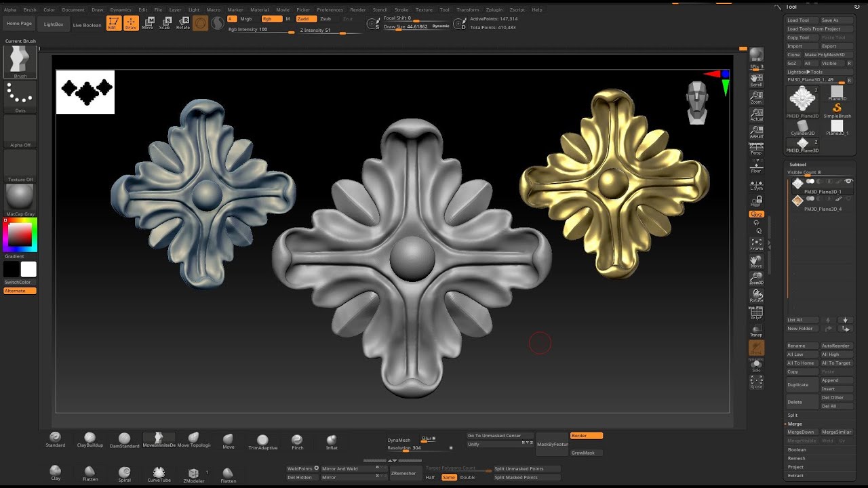
Task: Click the Xpose icon
Action: pos(756,382)
